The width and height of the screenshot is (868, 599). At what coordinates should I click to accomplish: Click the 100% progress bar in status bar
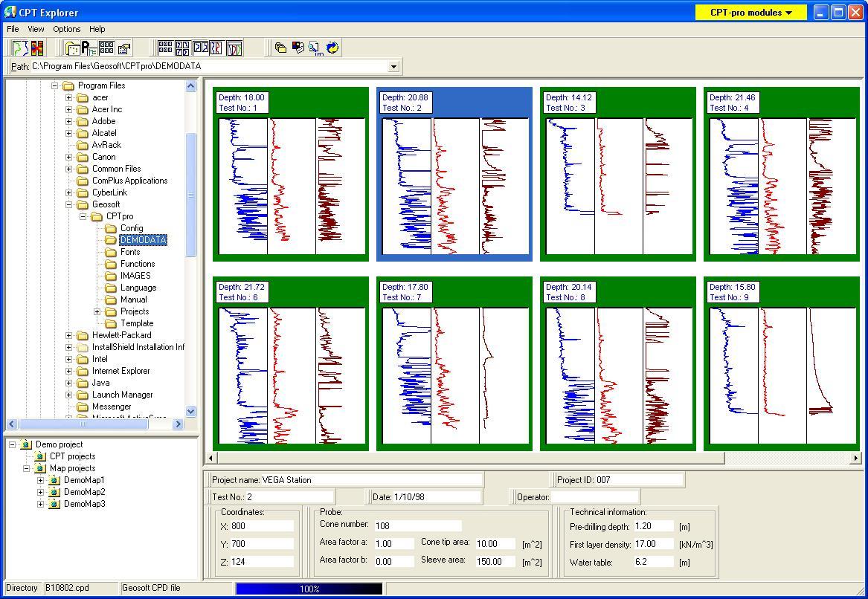click(309, 589)
